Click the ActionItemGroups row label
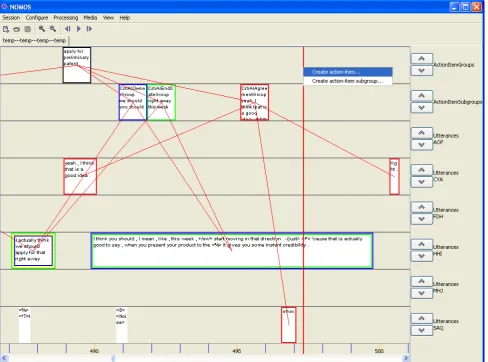 click(454, 65)
